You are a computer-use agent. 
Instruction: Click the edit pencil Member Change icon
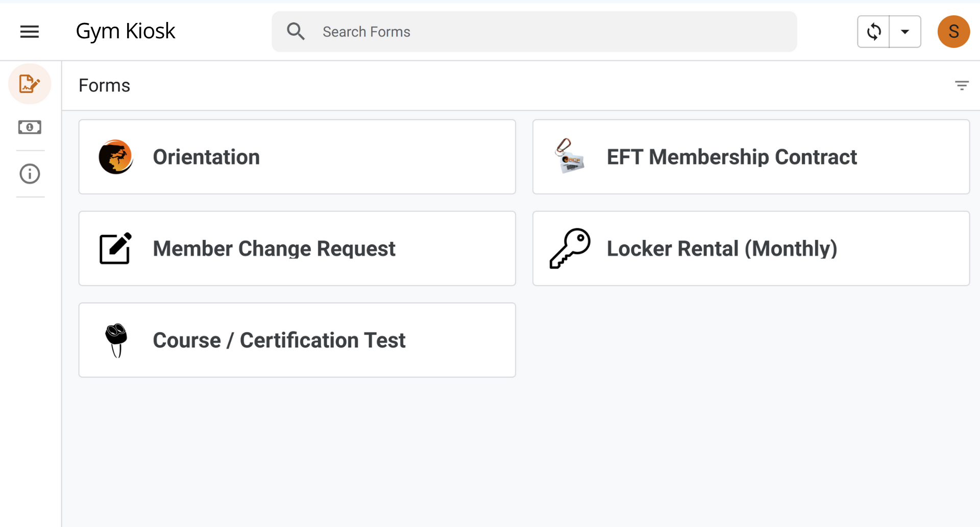[115, 249]
